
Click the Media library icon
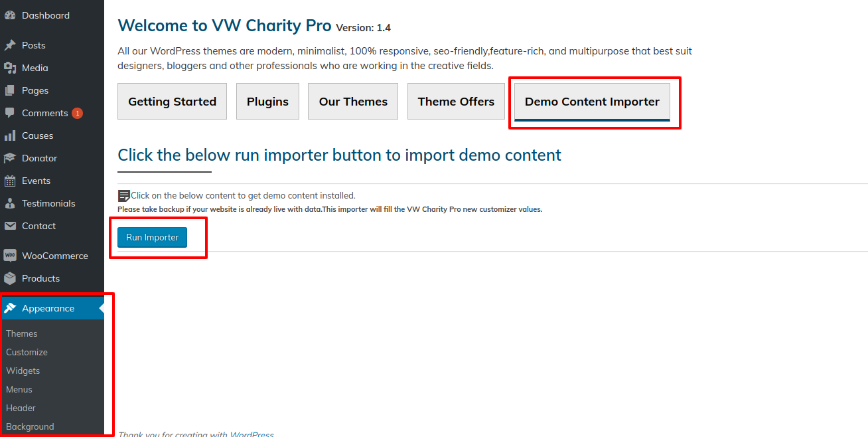10,68
